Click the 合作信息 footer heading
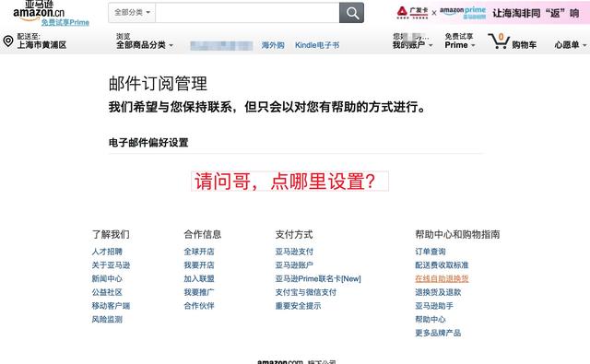Screen dimensions: 590x364 [203, 234]
